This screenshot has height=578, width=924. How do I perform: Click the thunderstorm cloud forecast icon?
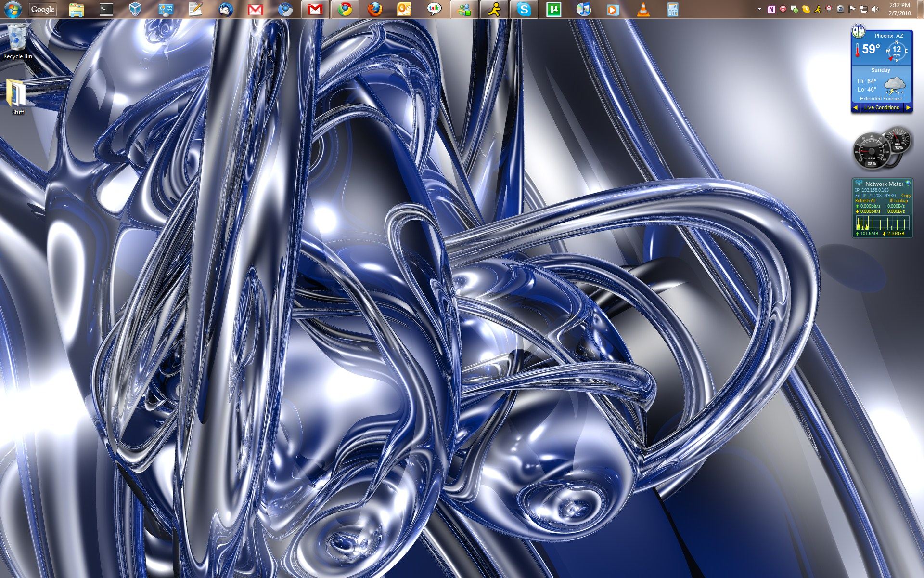point(894,85)
